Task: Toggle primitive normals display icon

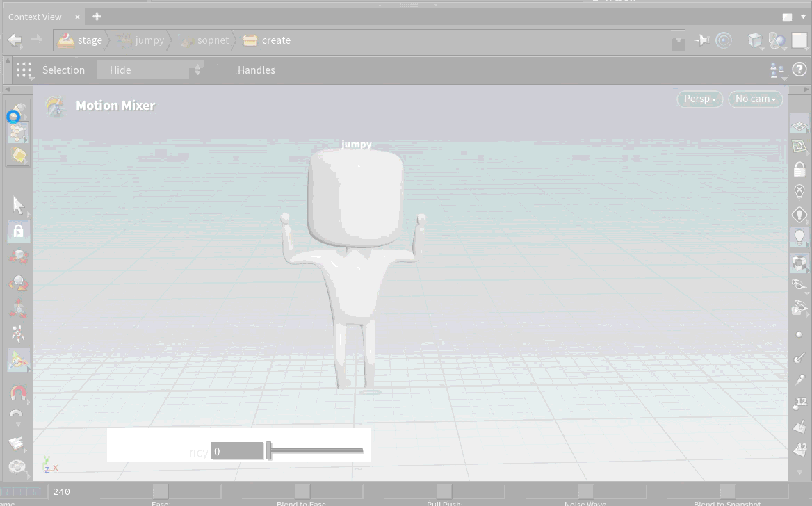Action: click(x=800, y=426)
